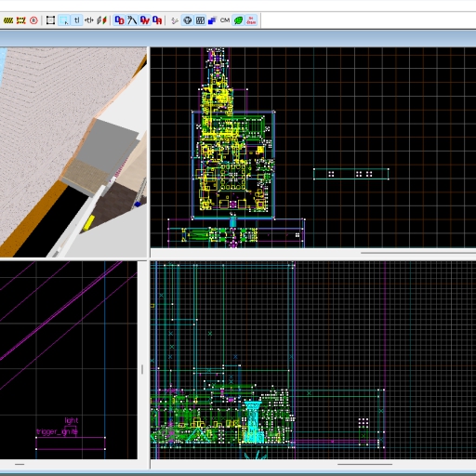This screenshot has height=476, width=476.
Task: Click the bottom-left view's horizontal scrollbar thumb
Action: pos(20,464)
